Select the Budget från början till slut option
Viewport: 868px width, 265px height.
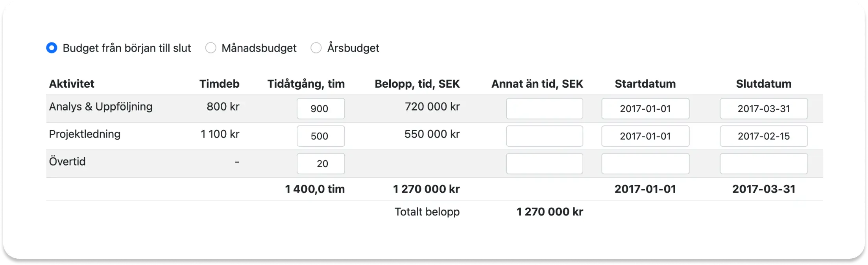coord(52,48)
